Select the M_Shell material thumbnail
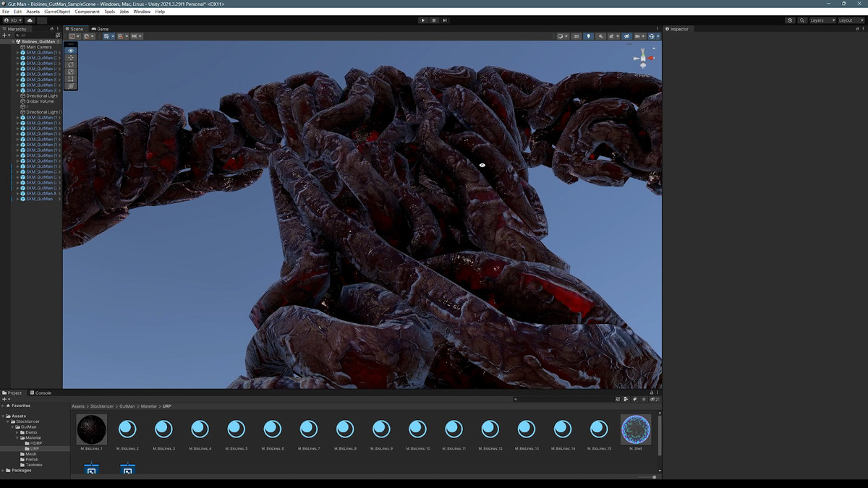Screen dimensions: 868x488 [636, 430]
